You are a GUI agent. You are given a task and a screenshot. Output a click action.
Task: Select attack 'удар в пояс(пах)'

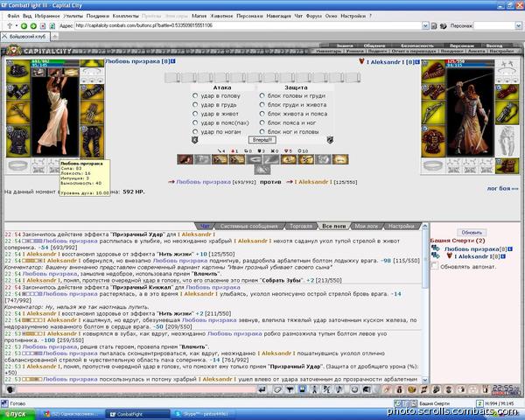[x=195, y=122]
